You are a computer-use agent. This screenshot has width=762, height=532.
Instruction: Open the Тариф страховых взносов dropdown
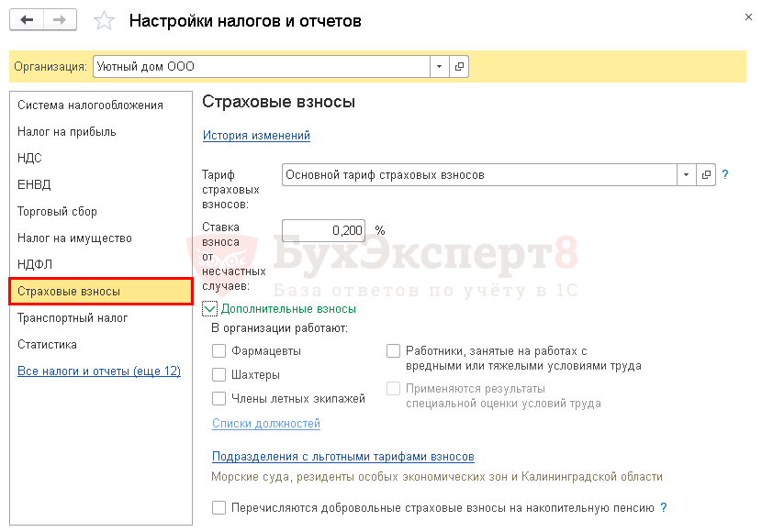pos(687,174)
